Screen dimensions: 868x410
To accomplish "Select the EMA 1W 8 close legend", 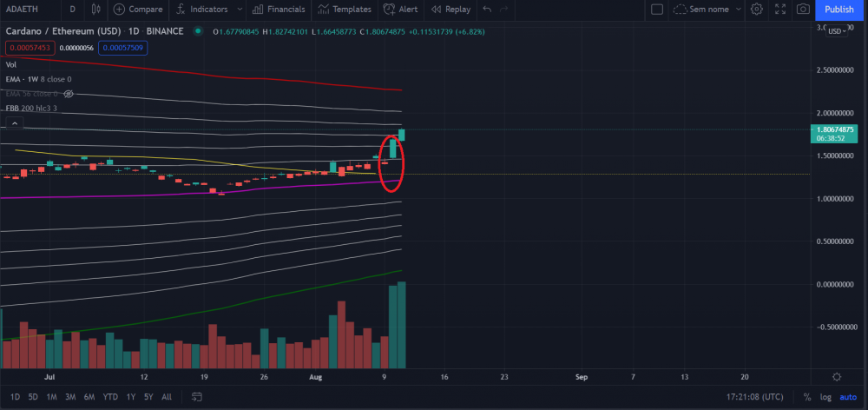I will click(39, 79).
